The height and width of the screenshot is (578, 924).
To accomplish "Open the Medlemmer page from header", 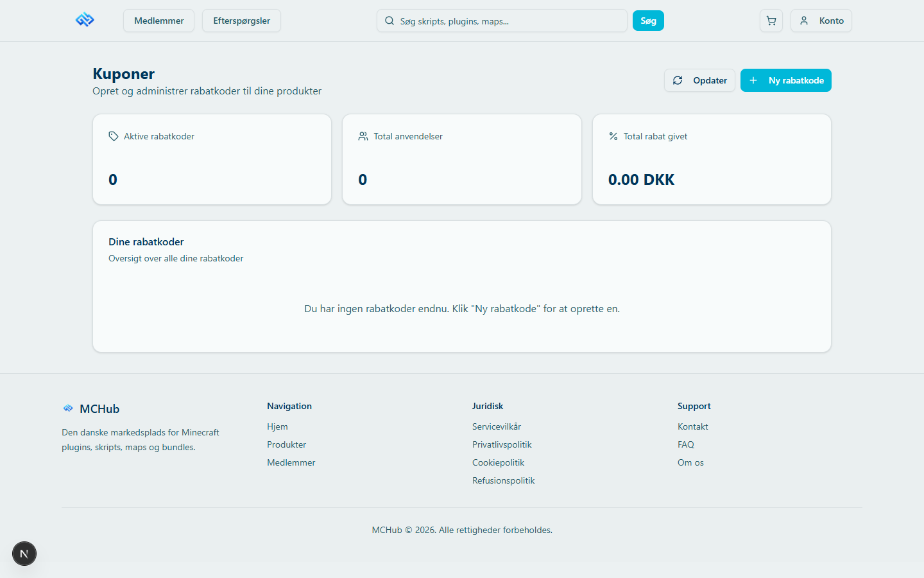I will pyautogui.click(x=158, y=21).
